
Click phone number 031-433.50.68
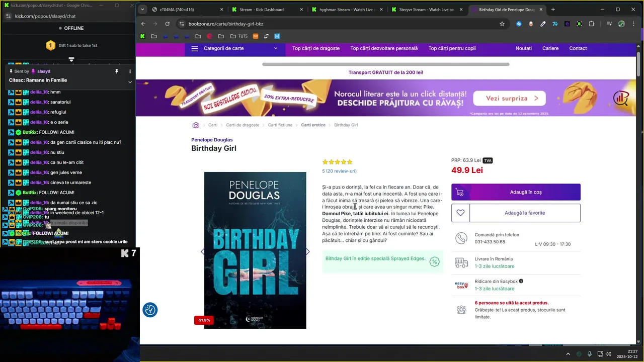click(490, 242)
